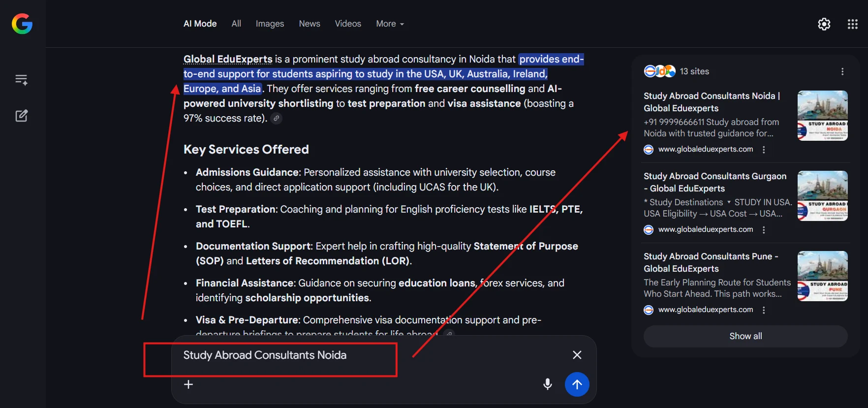The height and width of the screenshot is (408, 868).
Task: Open options menu for 13 sites panel
Action: pyautogui.click(x=842, y=71)
